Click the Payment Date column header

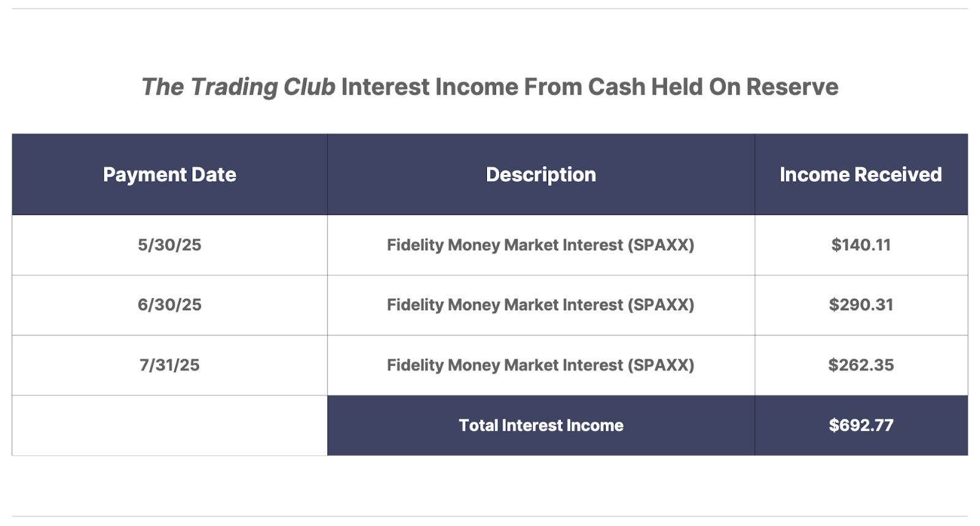pos(170,175)
